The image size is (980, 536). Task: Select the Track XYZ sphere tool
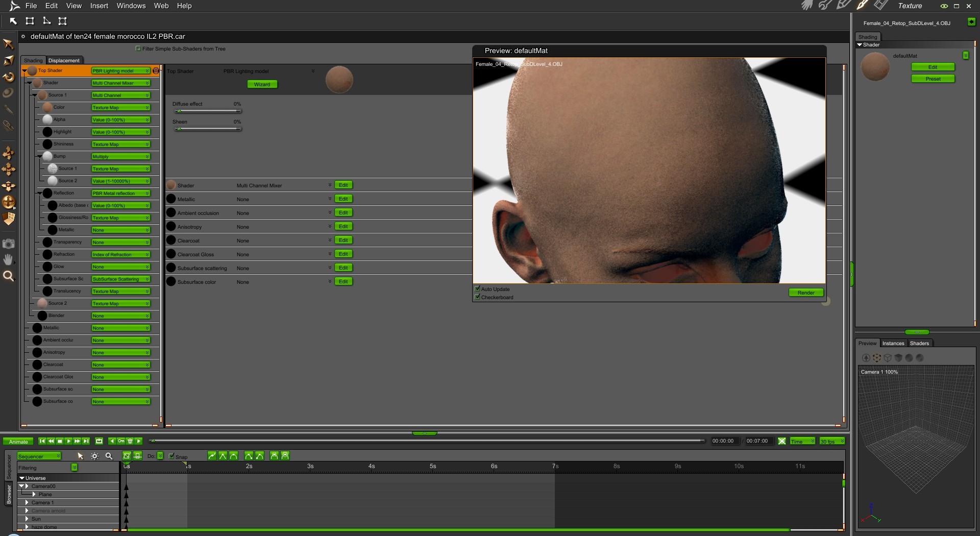coord(8,202)
